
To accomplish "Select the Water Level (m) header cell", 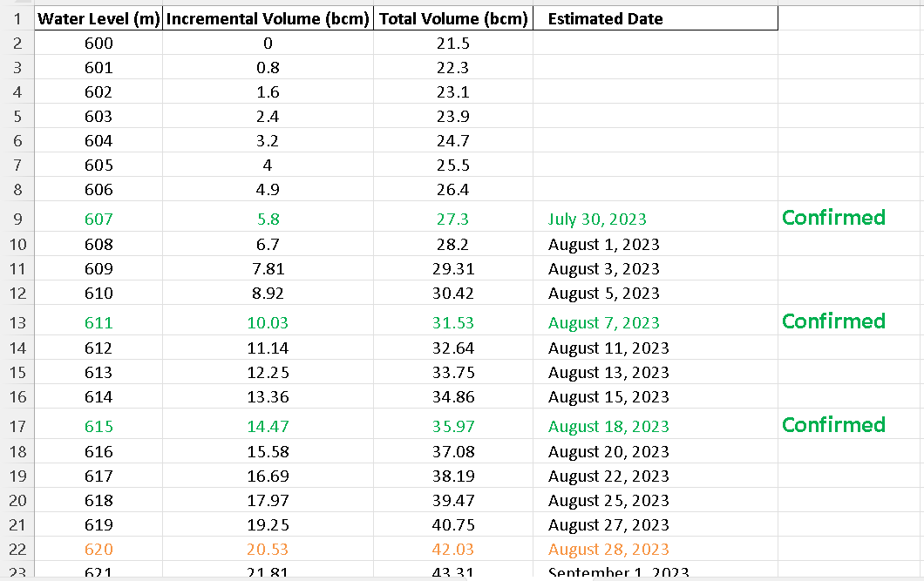I will click(x=99, y=19).
